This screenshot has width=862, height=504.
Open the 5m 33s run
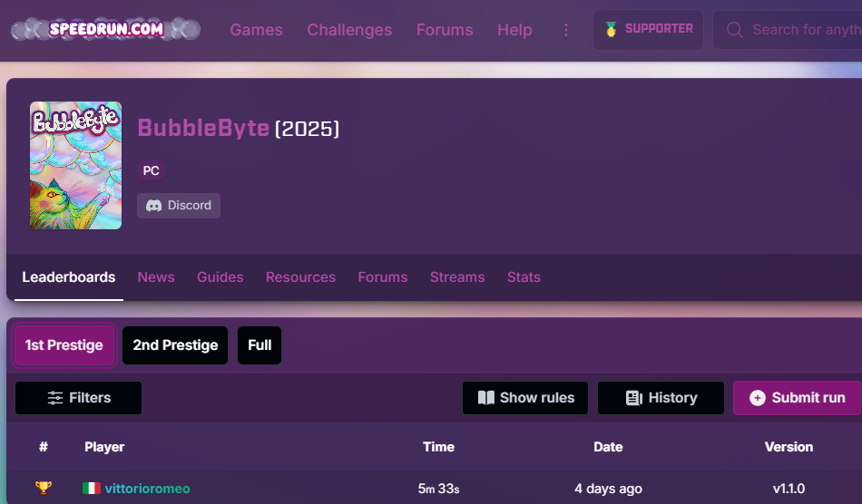(438, 489)
